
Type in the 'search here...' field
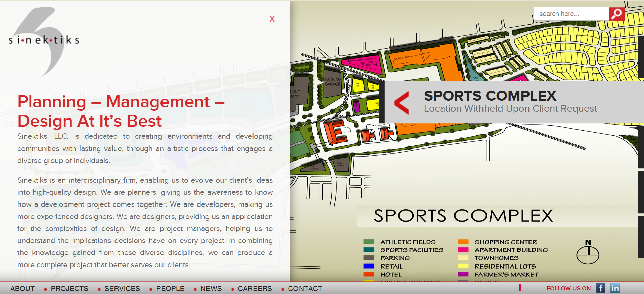coord(571,14)
